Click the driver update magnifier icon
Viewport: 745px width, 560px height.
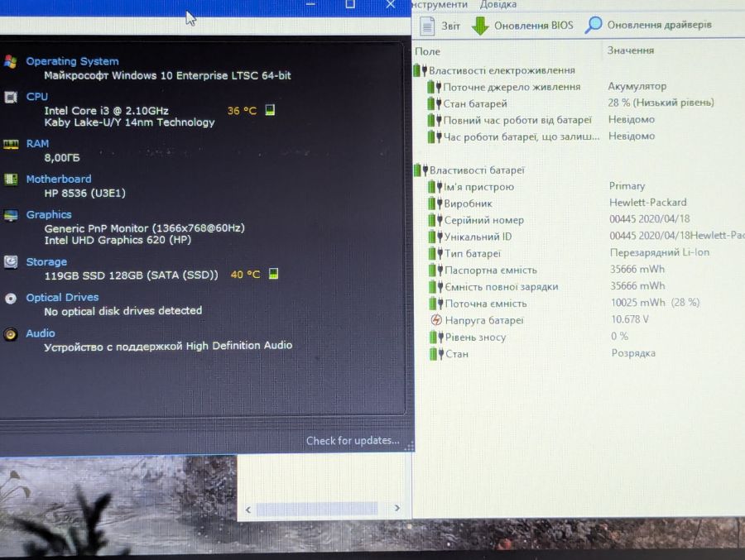(x=593, y=25)
